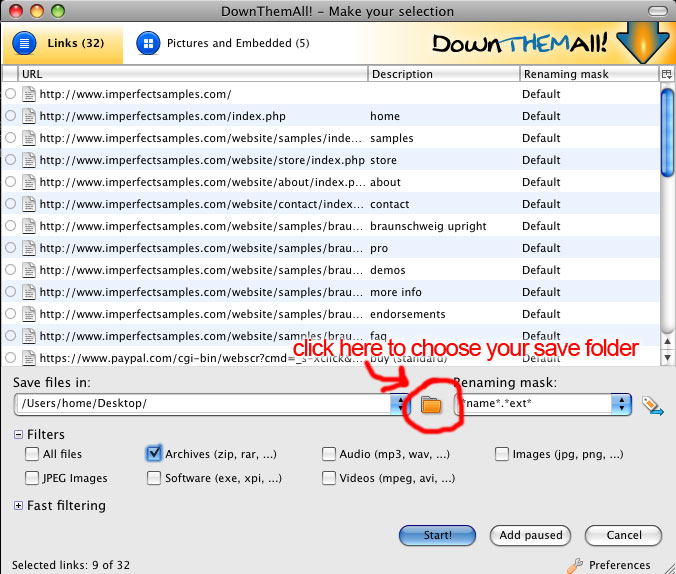Click the scrollbar up arrow
The image size is (676, 574).
667,342
